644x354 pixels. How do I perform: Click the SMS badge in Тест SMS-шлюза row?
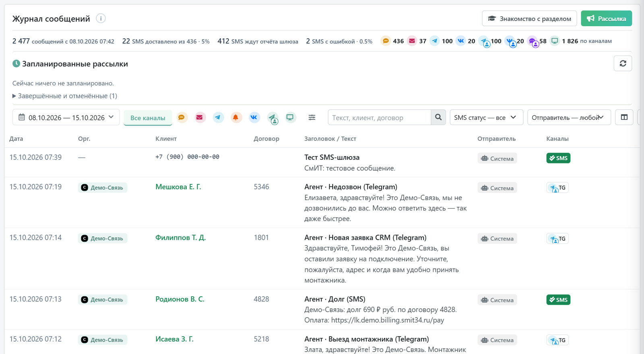click(x=558, y=158)
